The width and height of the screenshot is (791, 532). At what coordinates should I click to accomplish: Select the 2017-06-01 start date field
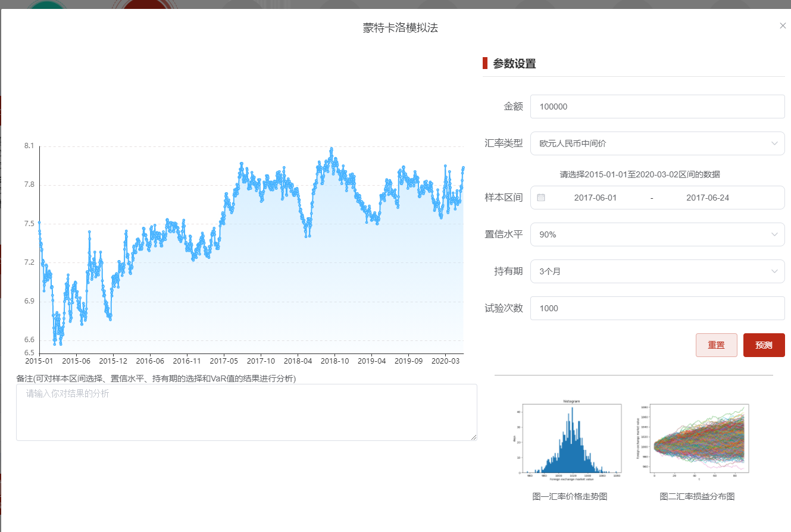pos(595,197)
